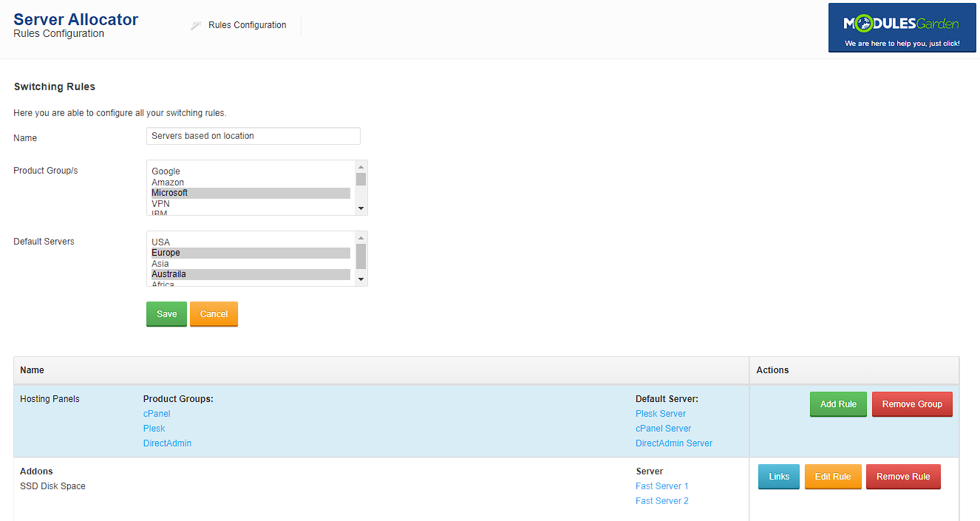Screen dimensions: 980x521
Task: Click the Switching Rules heading
Action: 55,86
